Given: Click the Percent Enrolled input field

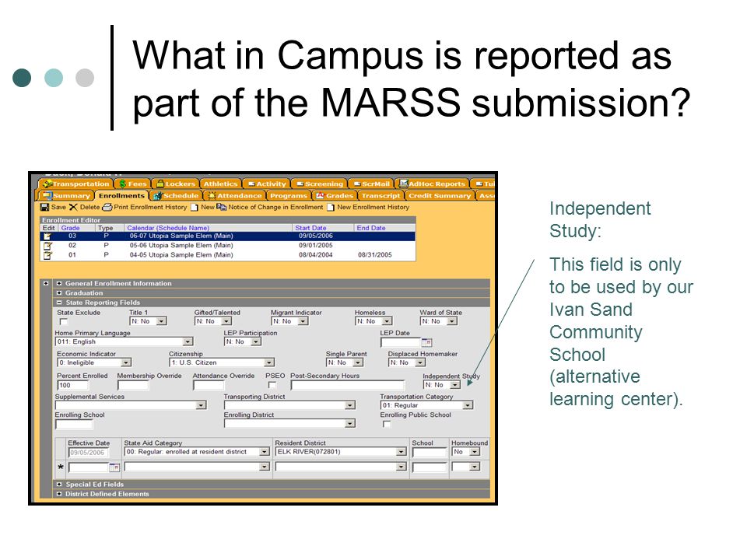Looking at the screenshot, I should tap(73, 385).
